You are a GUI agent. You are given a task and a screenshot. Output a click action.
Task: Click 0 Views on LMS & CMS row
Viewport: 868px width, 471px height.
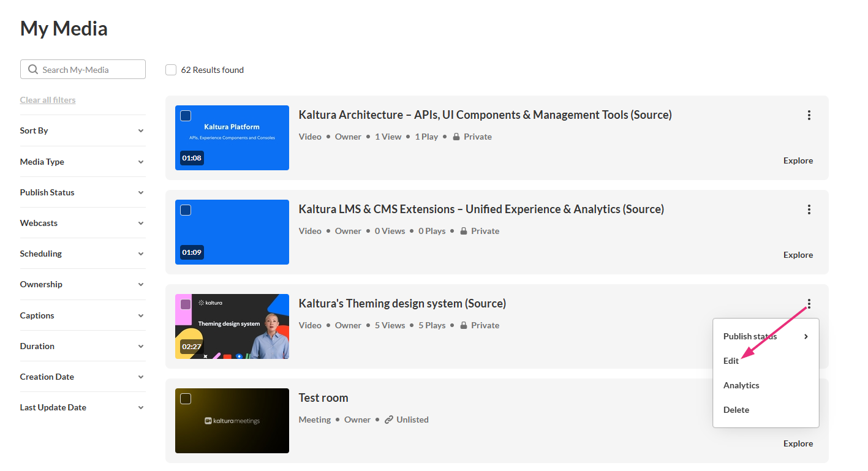tap(390, 231)
